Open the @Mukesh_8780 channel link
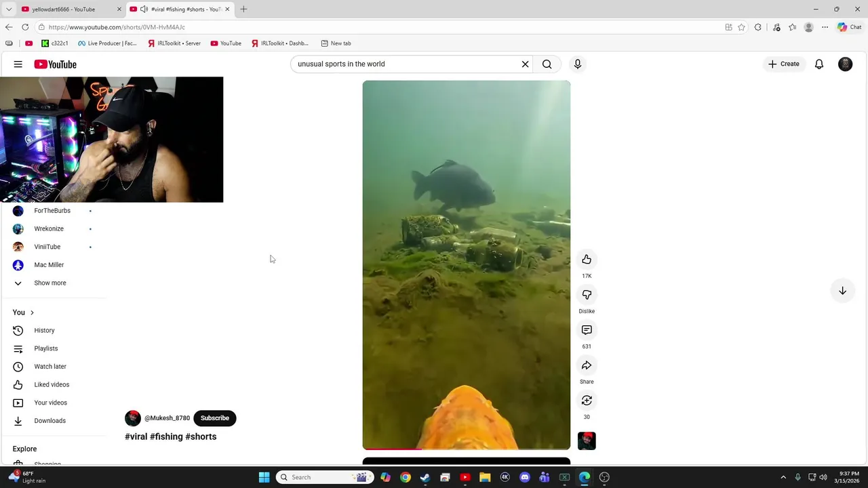868x488 pixels. click(167, 418)
